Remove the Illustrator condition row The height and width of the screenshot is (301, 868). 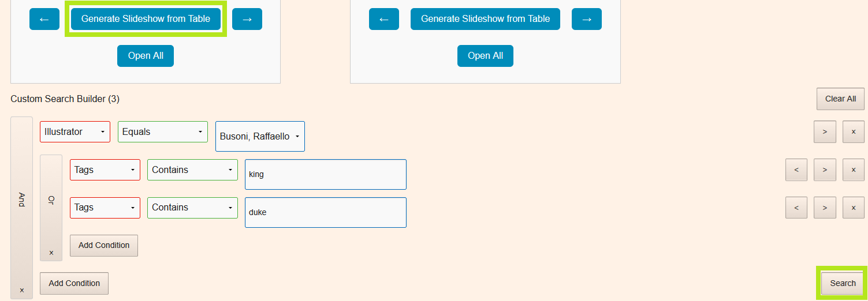854,131
